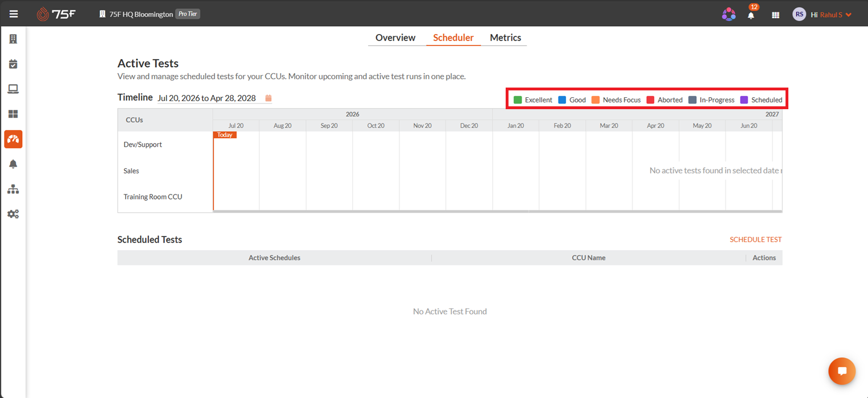Screen dimensions: 868x398
Task: Click the red Aborted legend swatch
Action: click(x=650, y=100)
